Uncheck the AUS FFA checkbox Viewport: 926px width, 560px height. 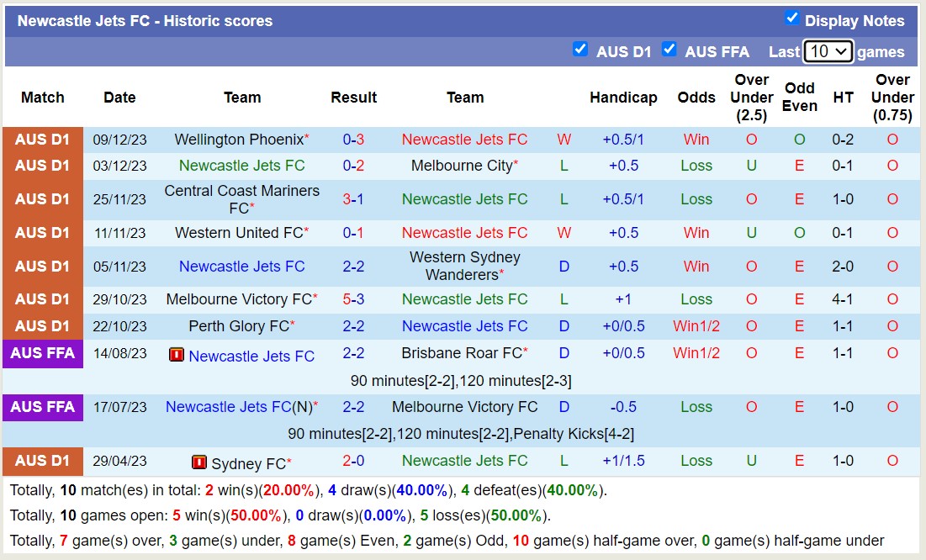(669, 50)
